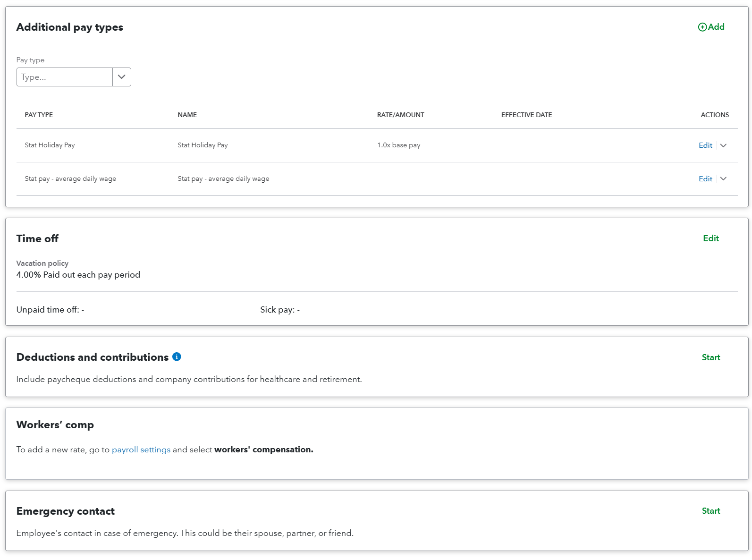Click the 4.00% vacation policy text

(78, 275)
